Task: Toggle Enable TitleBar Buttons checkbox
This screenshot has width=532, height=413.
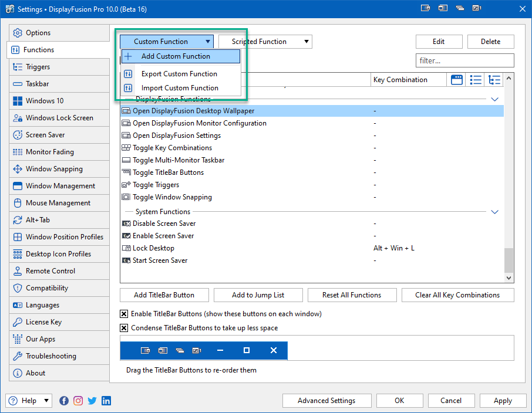Action: [124, 314]
